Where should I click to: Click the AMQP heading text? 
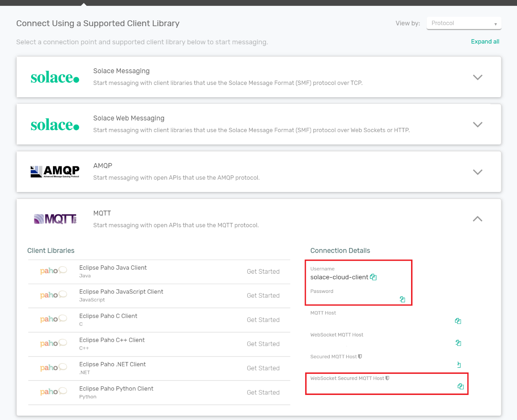(103, 166)
